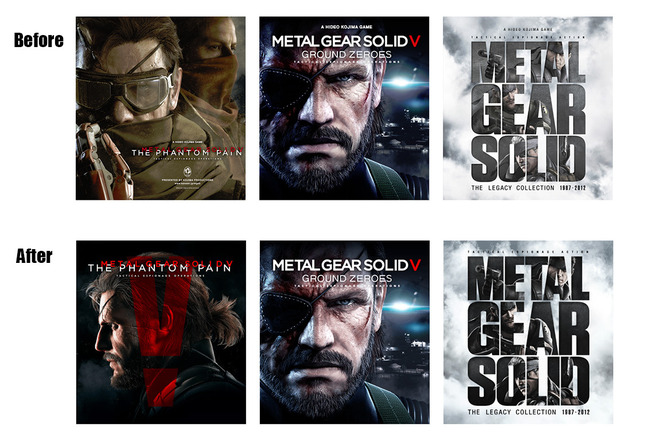Screen dimensions: 650x442
Task: Click "GROUND ZEROES" title on the Before cover
Action: [346, 54]
